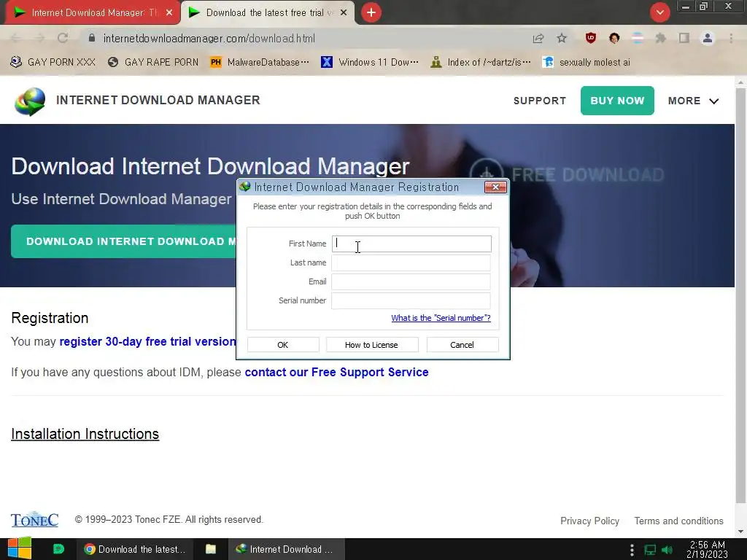Click the Tonec logo in footer
The width and height of the screenshot is (747, 560).
point(35,519)
